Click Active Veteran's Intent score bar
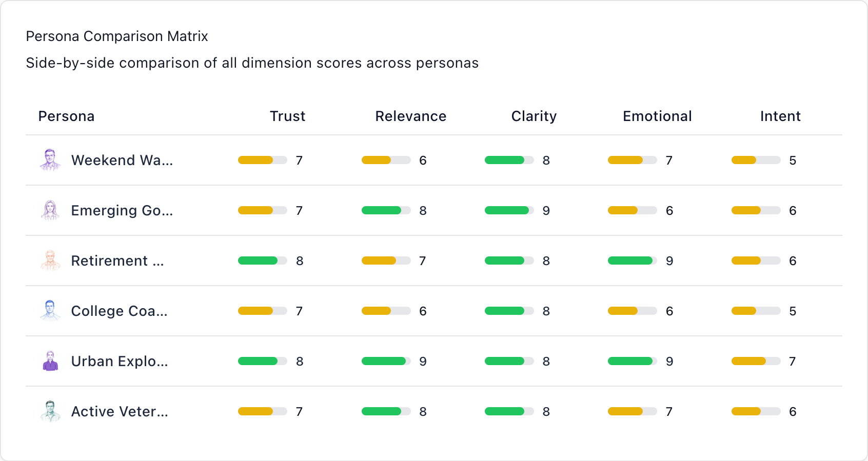 tap(754, 411)
